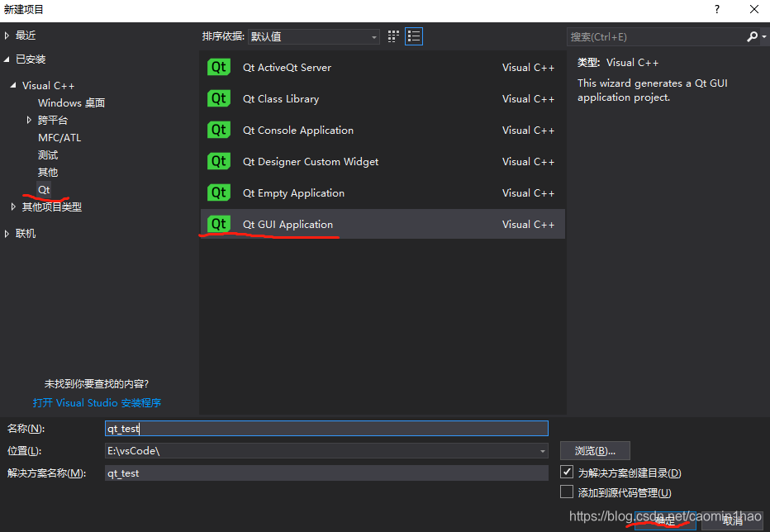Expand the 其他项目类型 tree node
The width and height of the screenshot is (770, 532).
[13, 207]
